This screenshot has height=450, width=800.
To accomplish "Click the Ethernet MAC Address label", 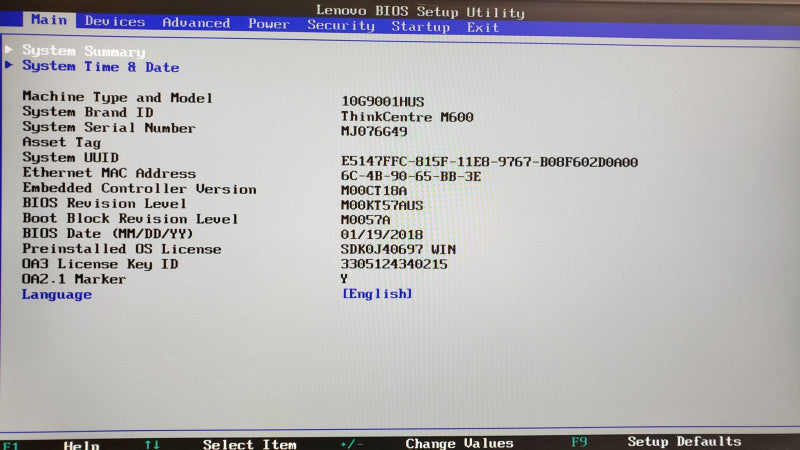I will point(109,173).
